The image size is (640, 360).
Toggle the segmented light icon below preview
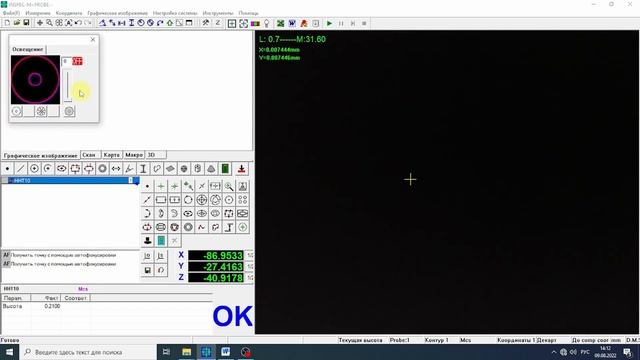coord(41,111)
